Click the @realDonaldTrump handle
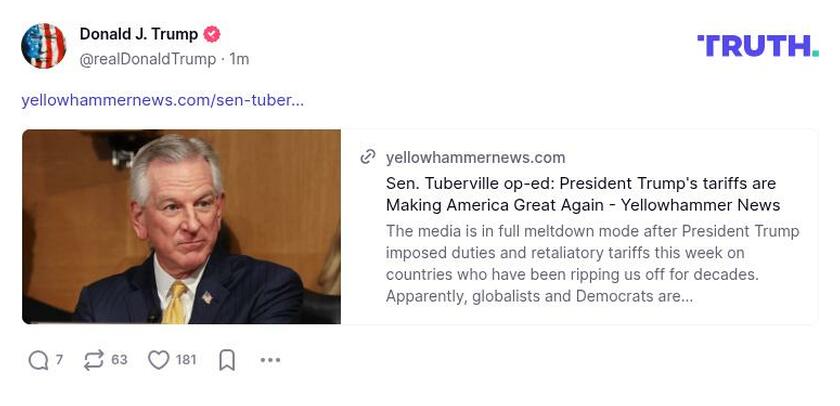This screenshot has width=840, height=406. pyautogui.click(x=147, y=59)
